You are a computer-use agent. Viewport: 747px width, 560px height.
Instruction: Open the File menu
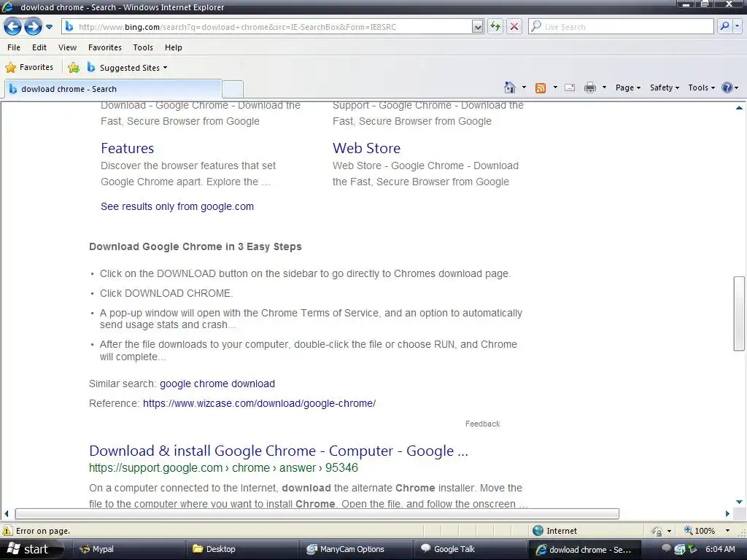(14, 47)
